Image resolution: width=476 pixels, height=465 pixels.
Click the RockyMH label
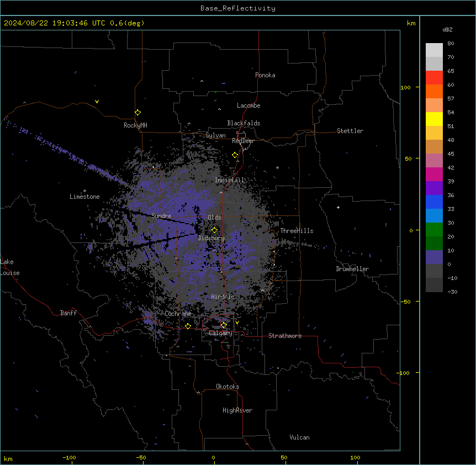point(135,125)
